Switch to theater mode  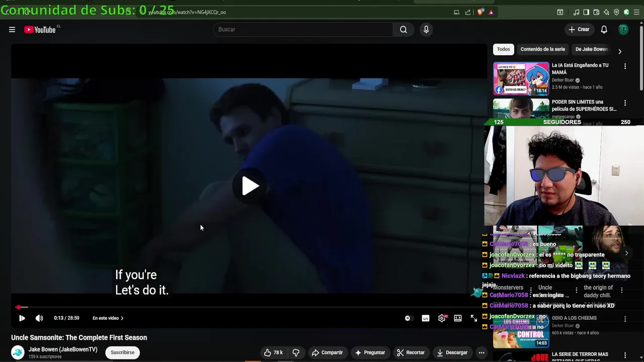click(x=458, y=318)
